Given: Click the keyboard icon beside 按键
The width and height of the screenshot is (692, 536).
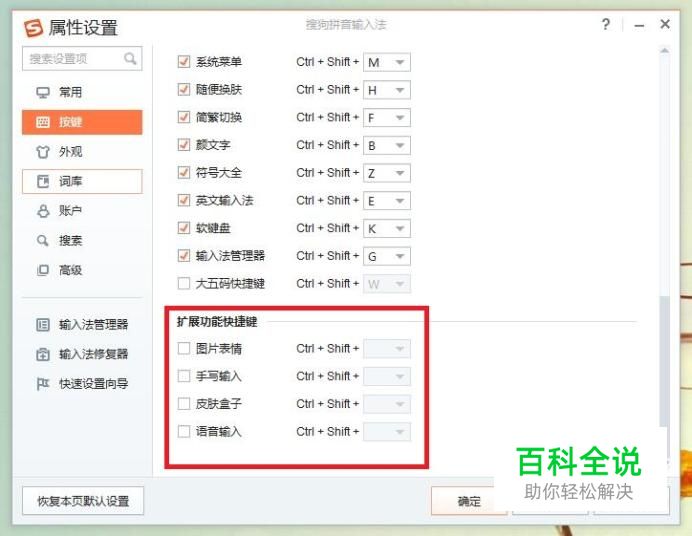Looking at the screenshot, I should point(43,122).
